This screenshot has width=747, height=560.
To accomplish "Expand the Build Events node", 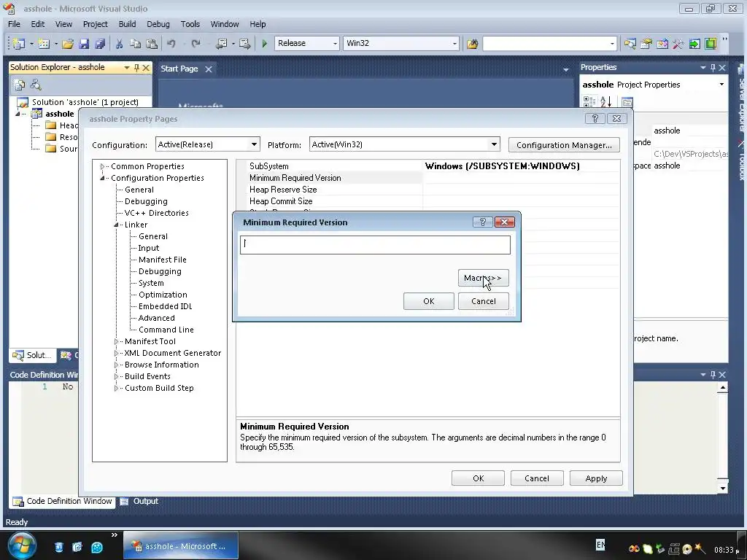I will click(x=116, y=376).
